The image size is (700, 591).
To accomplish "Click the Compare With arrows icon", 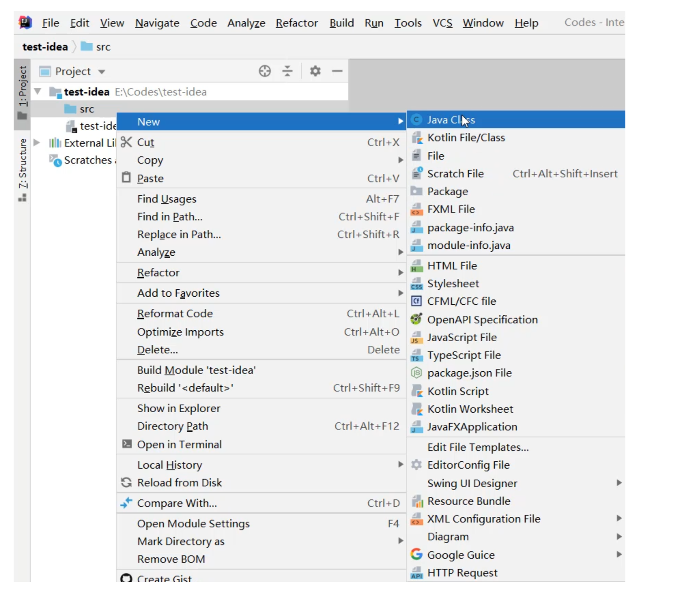I will pos(126,503).
